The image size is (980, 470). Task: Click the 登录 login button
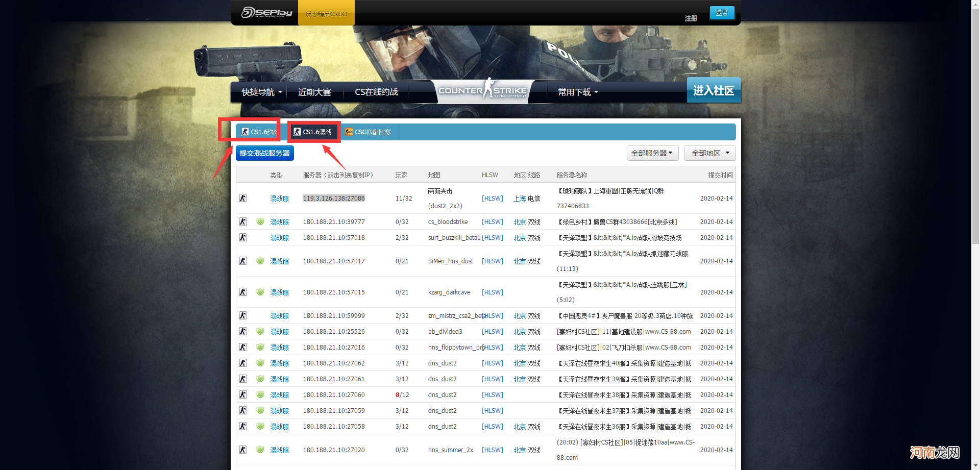722,13
